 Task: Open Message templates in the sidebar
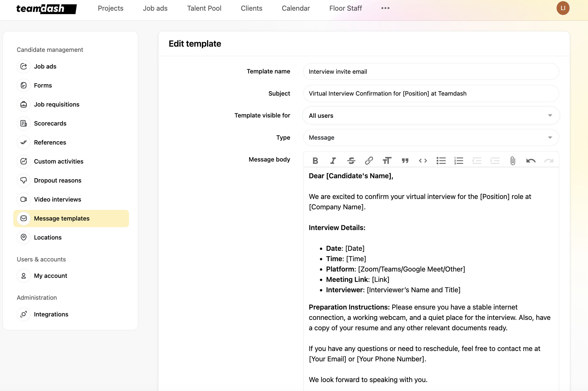point(62,218)
